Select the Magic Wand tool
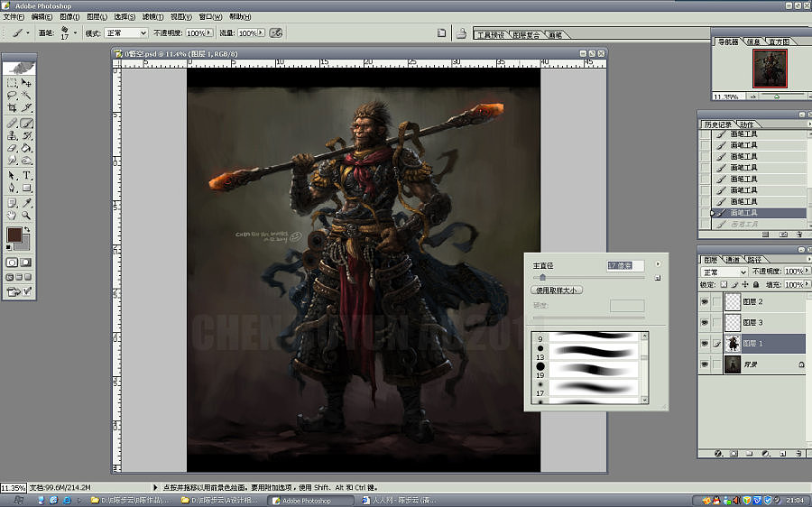 click(27, 95)
